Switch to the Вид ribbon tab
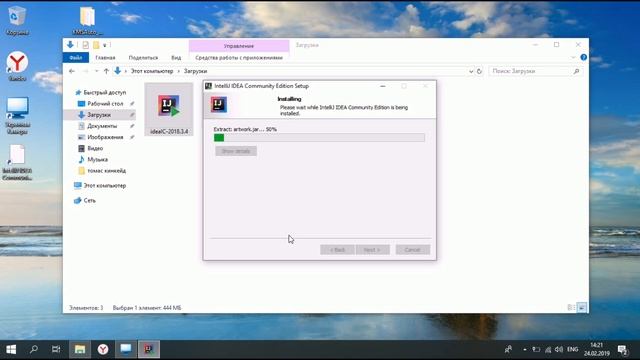The width and height of the screenshot is (640, 360). (176, 58)
